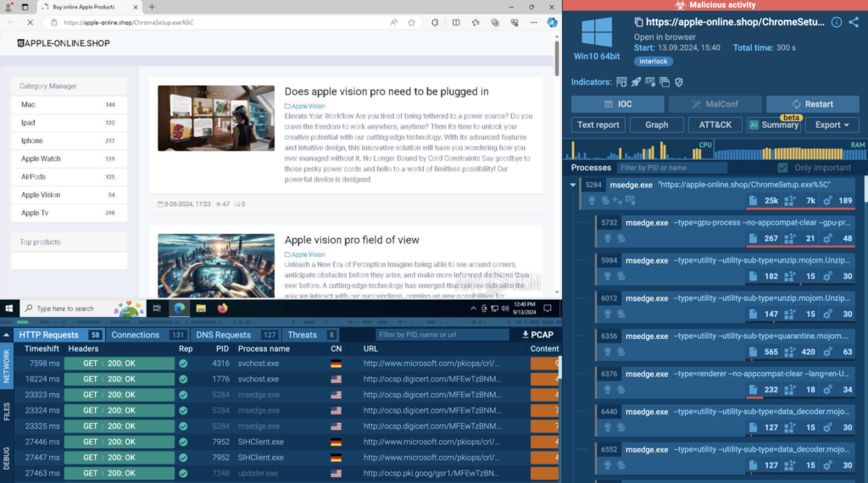This screenshot has height=483, width=868.
Task: Stop page loading with the X button
Action: click(x=31, y=23)
